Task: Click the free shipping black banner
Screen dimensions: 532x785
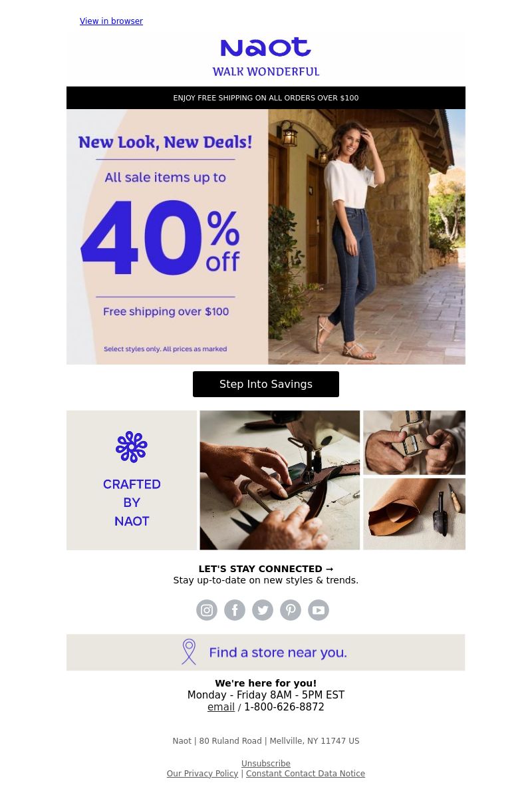Action: tap(266, 98)
